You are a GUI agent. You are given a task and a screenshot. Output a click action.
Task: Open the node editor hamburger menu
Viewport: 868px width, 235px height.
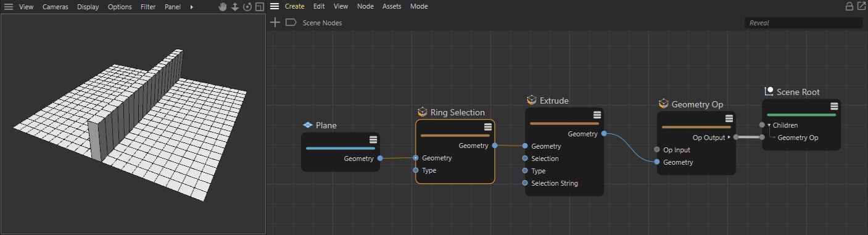point(275,6)
